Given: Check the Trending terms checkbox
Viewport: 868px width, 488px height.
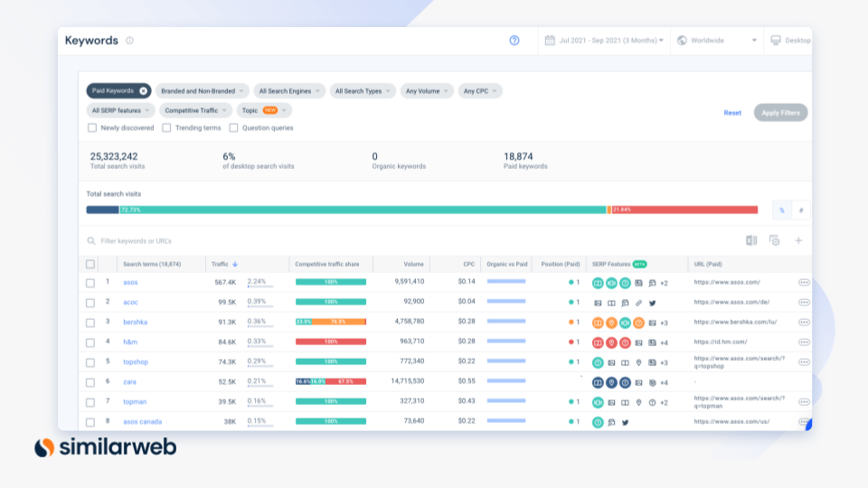Looking at the screenshot, I should point(166,128).
